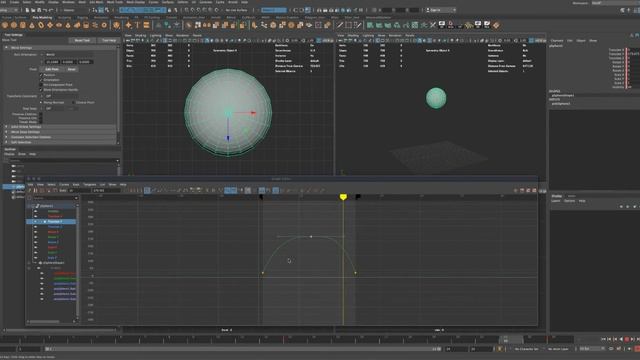Create a polygon cube from the shelf

14,25
